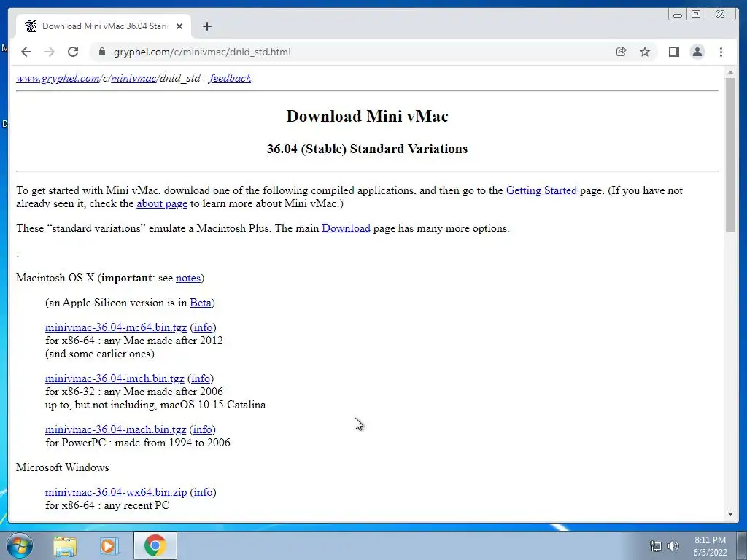
Task: Open the volume tray icon
Action: 673,546
